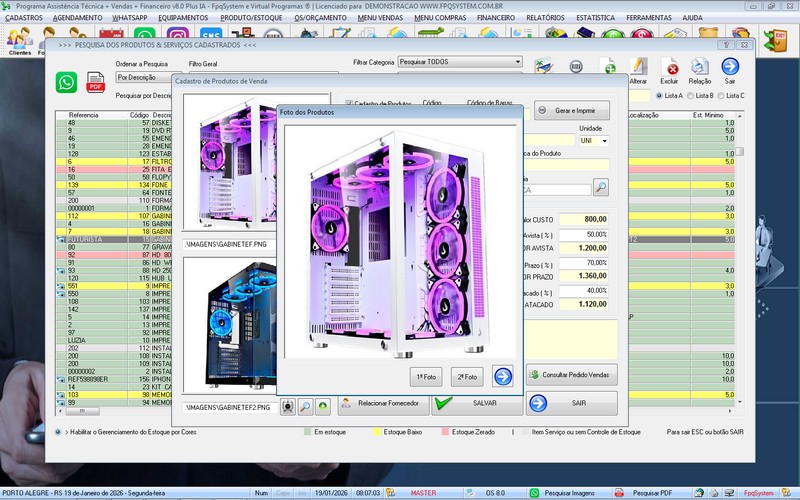This screenshot has width=800, height=500.
Task: Click the WhatsApp icon in search window
Action: coord(67,82)
